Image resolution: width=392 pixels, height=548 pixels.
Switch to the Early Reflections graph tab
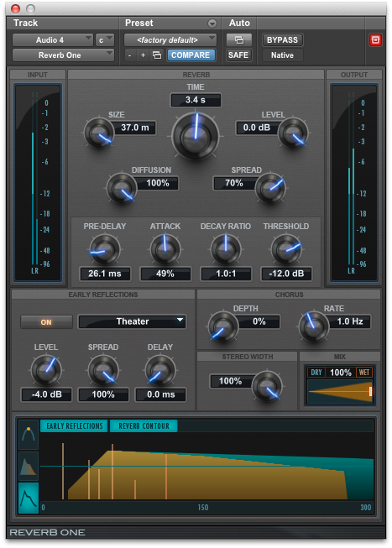[x=74, y=426]
